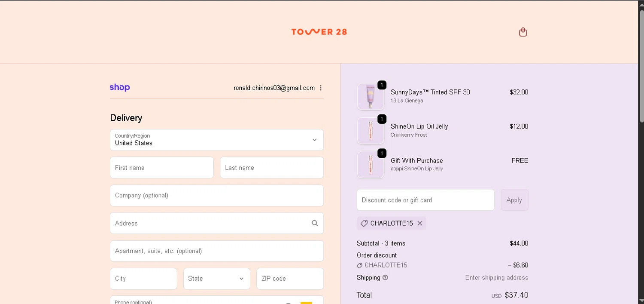Image resolution: width=644 pixels, height=304 pixels.
Task: Open the State dropdown
Action: pyautogui.click(x=217, y=279)
